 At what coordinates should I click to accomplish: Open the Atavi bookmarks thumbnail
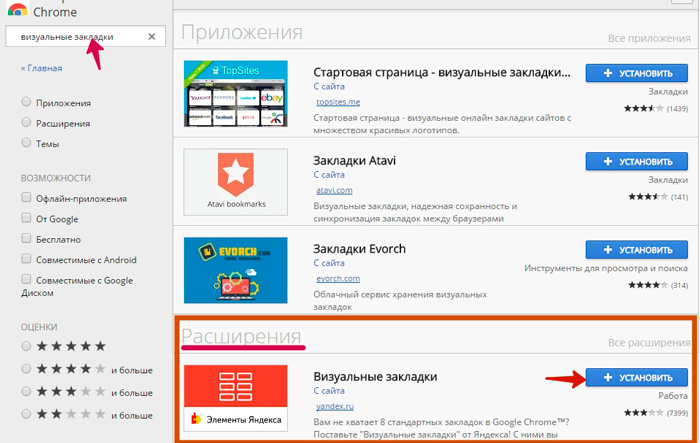236,182
